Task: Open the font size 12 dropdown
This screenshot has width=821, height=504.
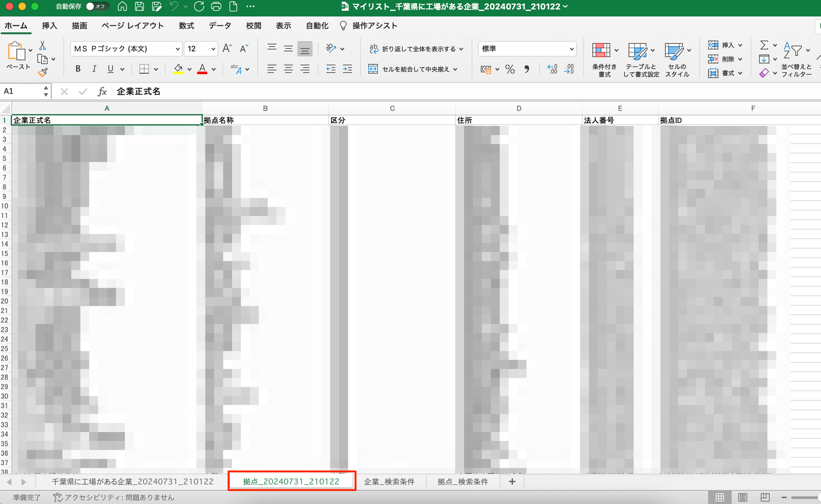Action: [213, 49]
